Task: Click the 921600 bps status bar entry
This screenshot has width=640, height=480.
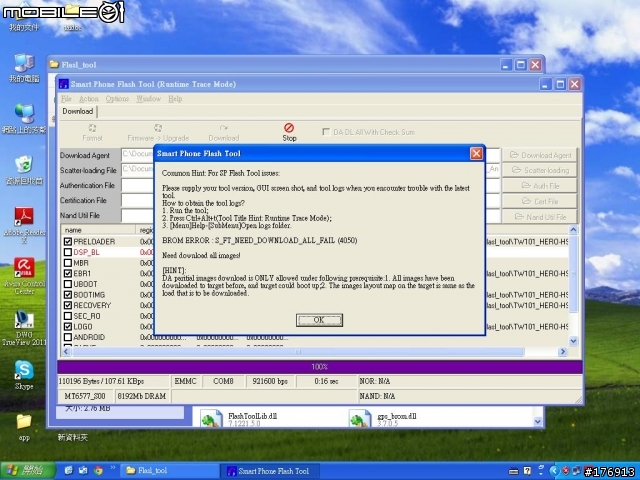Action: coord(270,381)
